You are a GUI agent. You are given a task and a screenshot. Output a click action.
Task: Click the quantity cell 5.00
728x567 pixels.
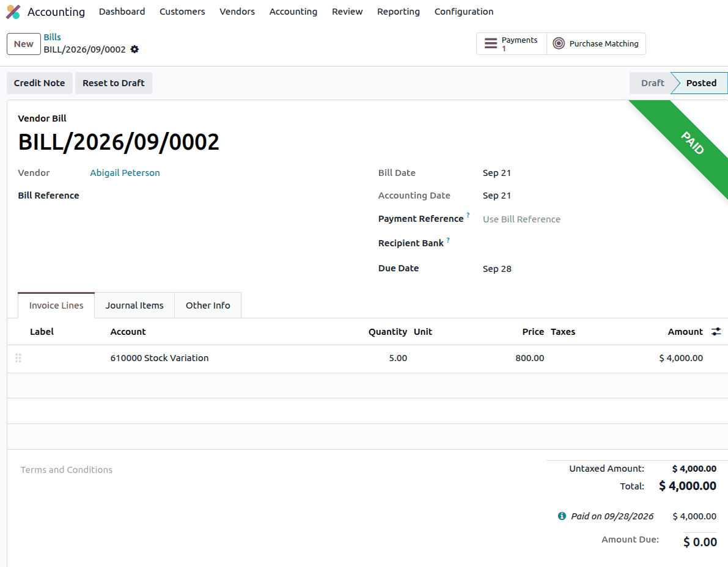coord(398,358)
